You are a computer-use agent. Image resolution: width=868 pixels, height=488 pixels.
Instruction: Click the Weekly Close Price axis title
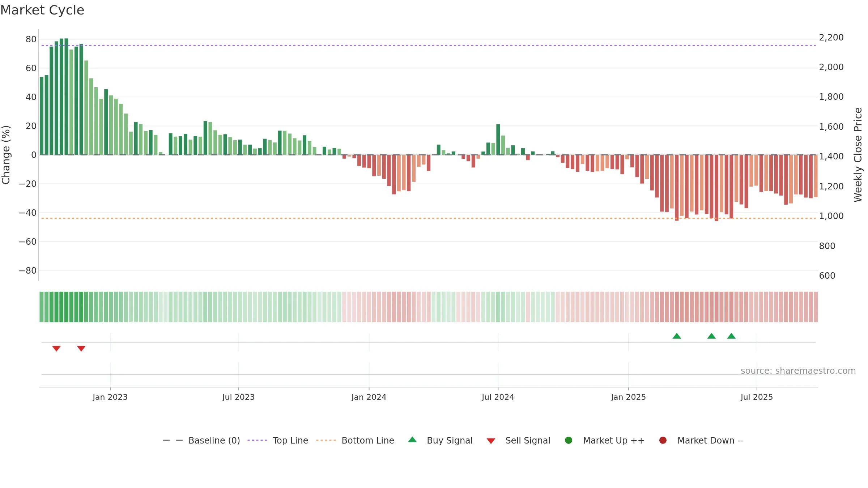pos(858,155)
